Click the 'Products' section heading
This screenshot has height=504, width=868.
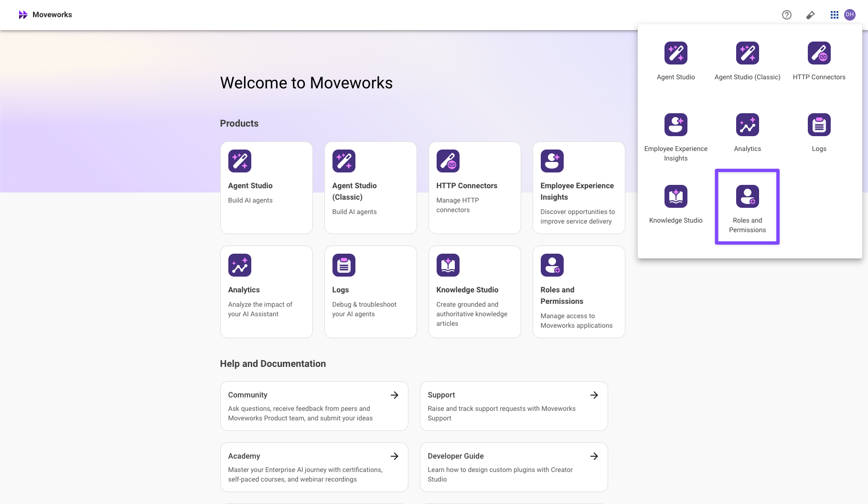click(239, 124)
